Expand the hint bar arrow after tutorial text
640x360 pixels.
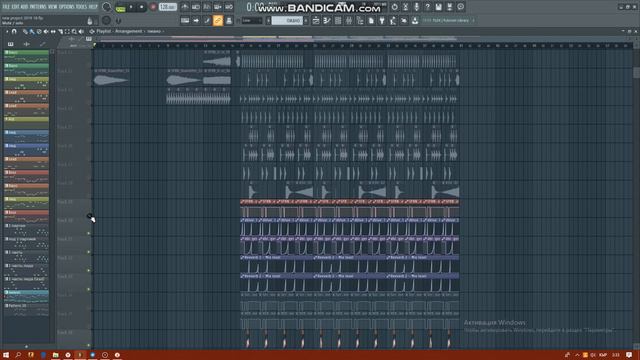click(473, 20)
